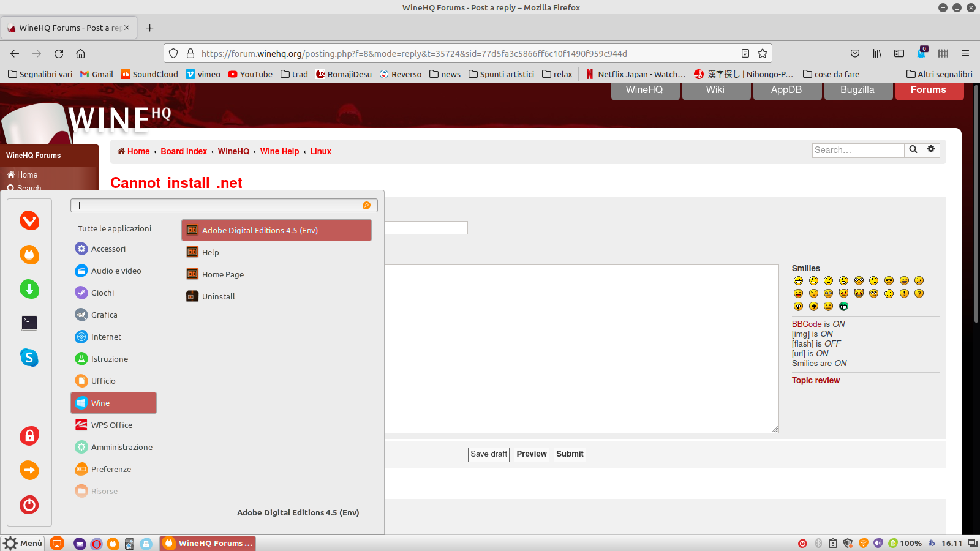Click the Wine Uninstall entry

click(277, 296)
